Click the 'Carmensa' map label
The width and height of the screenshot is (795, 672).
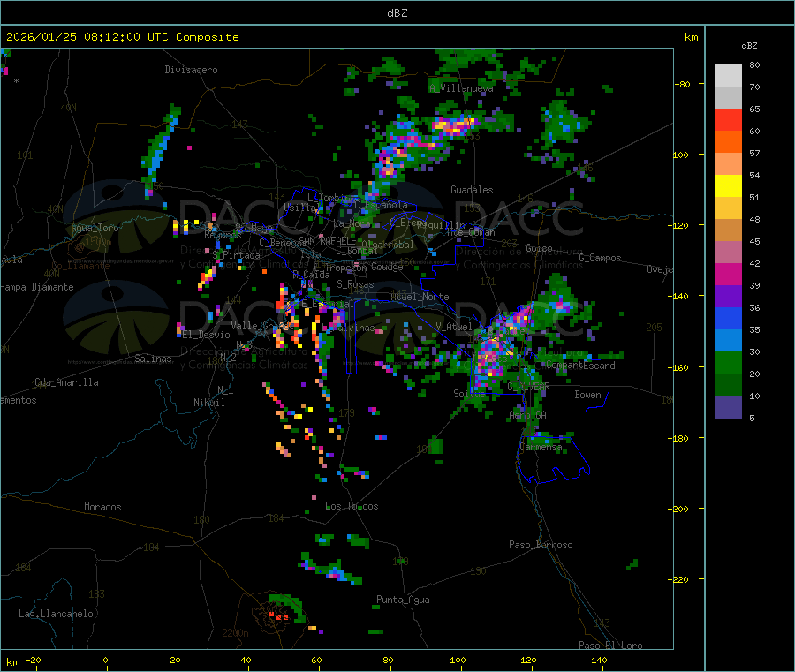541,447
